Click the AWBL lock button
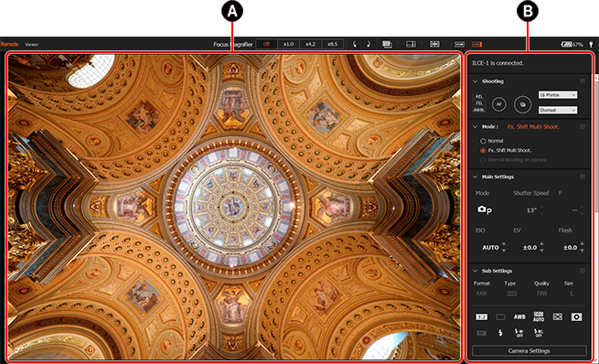Screen dimensions: 599x364 coord(479,110)
